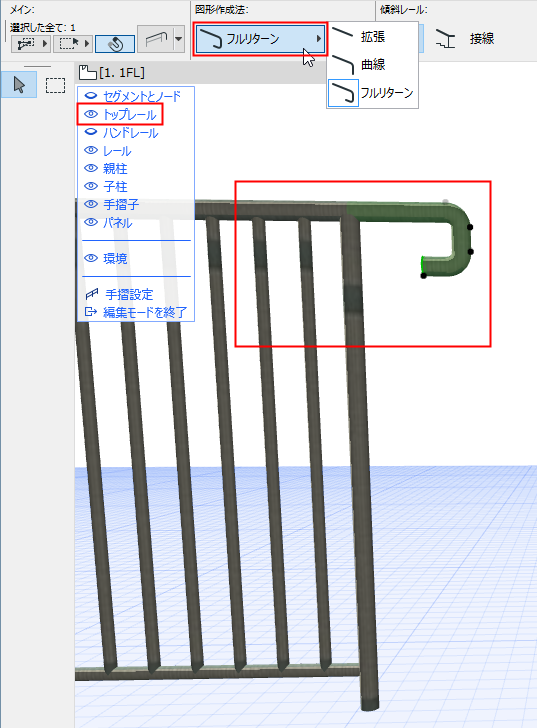Click the highlighted フルリターン icon in popup
Screen dimensions: 537x728
click(343, 93)
